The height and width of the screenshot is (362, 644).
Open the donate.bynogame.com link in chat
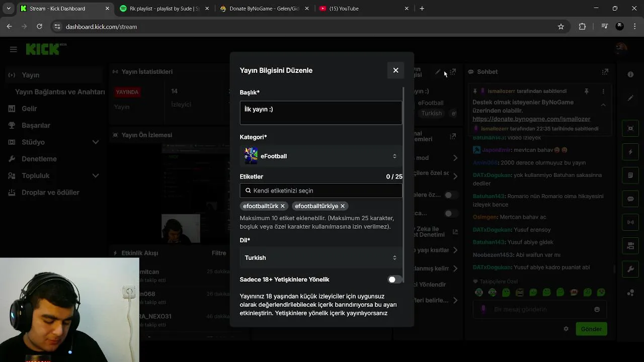tap(531, 119)
